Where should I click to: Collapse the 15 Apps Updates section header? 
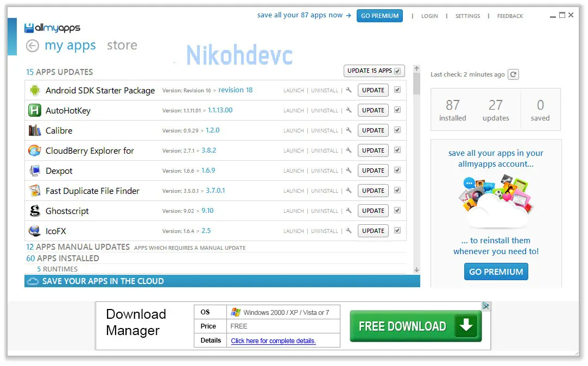59,72
